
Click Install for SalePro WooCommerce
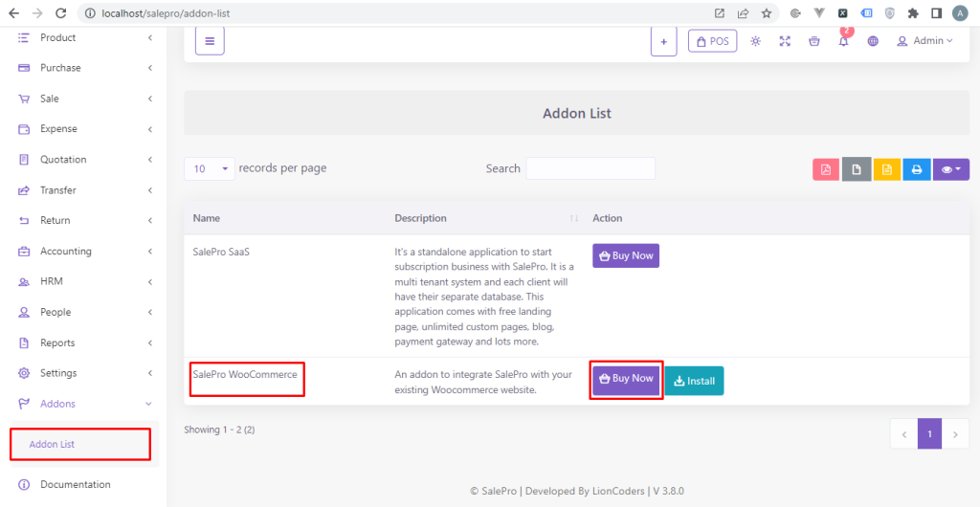pos(694,381)
